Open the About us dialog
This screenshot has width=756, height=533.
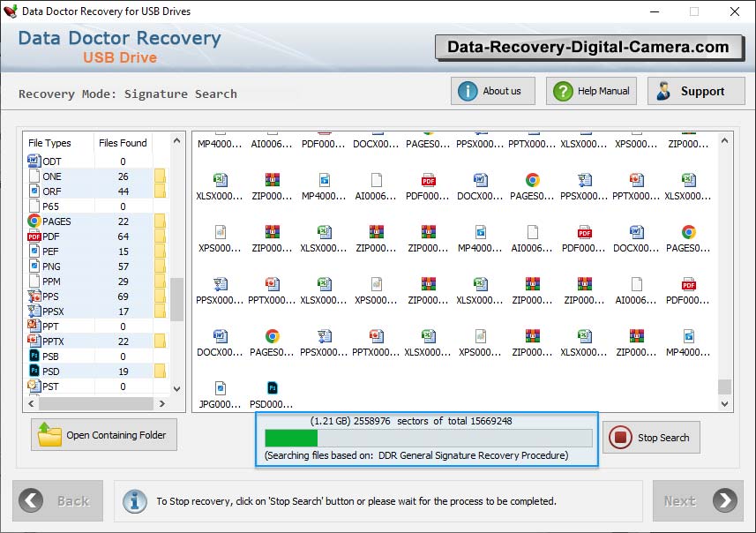pyautogui.click(x=493, y=91)
